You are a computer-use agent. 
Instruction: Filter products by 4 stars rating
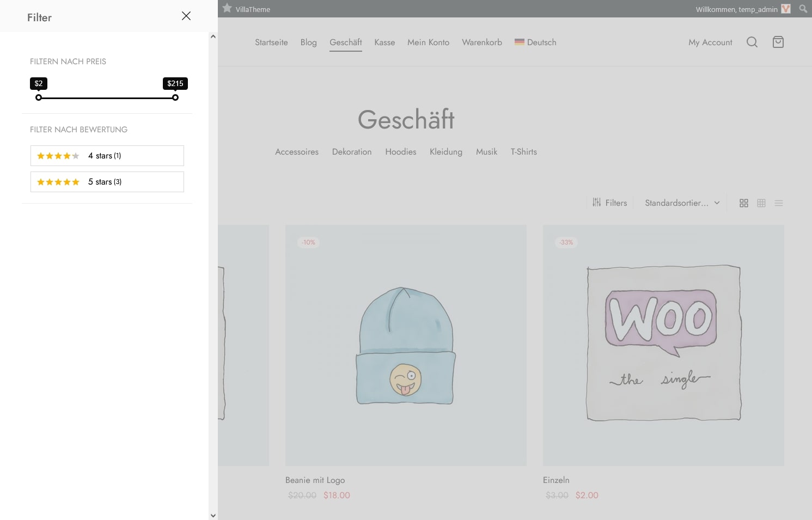107,156
